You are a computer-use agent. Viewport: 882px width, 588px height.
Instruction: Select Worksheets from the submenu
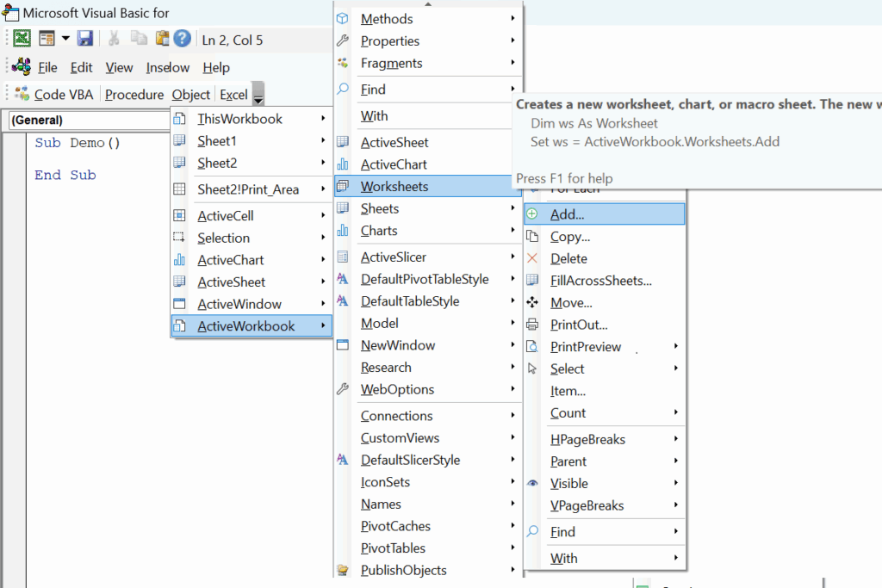[397, 186]
